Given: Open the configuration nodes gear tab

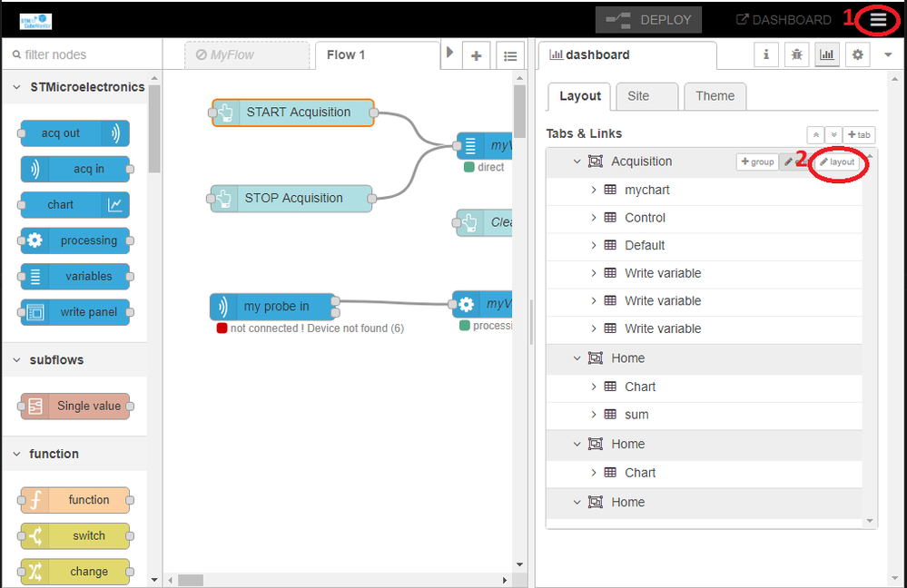Looking at the screenshot, I should pyautogui.click(x=857, y=55).
